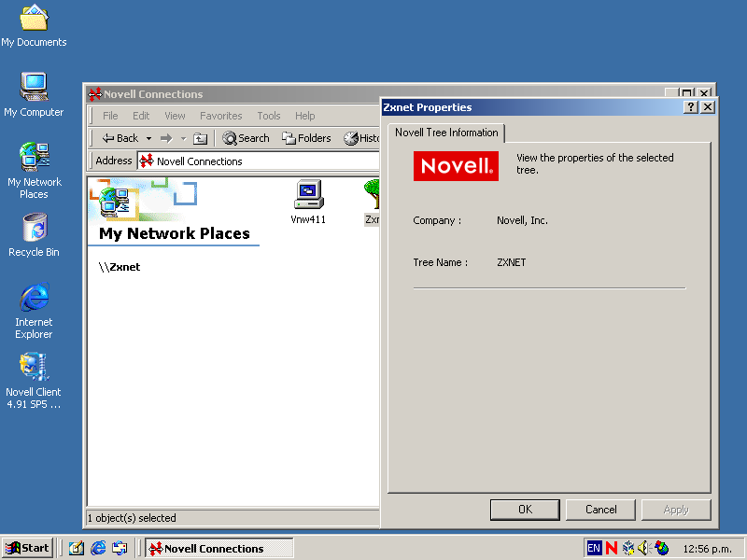Screen dimensions: 747x560
Task: Click the Novell logo image
Action: tap(456, 166)
